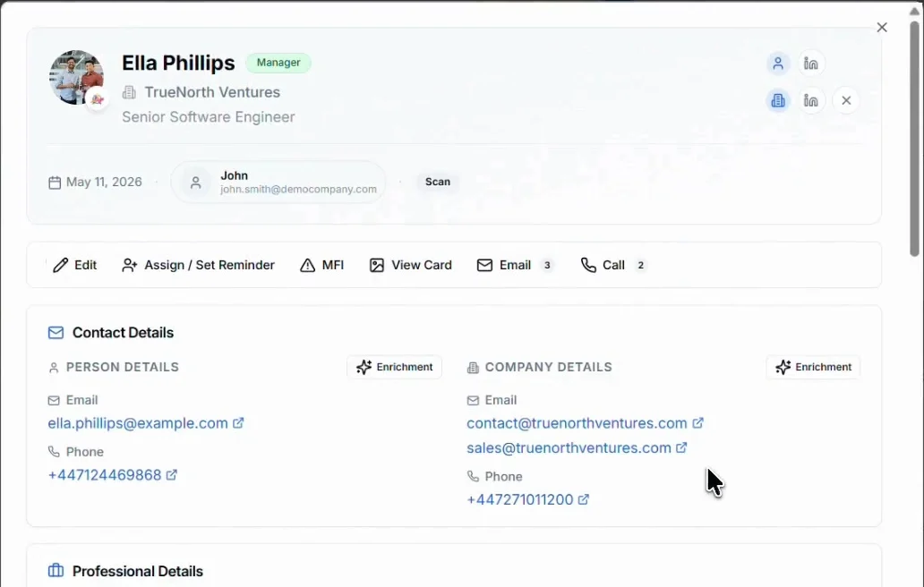Open the Email action with 3 count
Screen dimensions: 924x587
pyautogui.click(x=515, y=265)
